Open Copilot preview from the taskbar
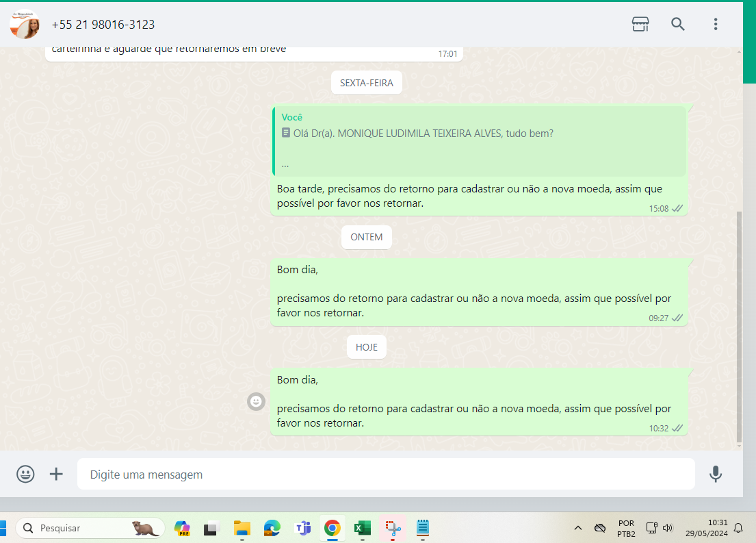Viewport: 756px width, 543px height. coord(182,528)
